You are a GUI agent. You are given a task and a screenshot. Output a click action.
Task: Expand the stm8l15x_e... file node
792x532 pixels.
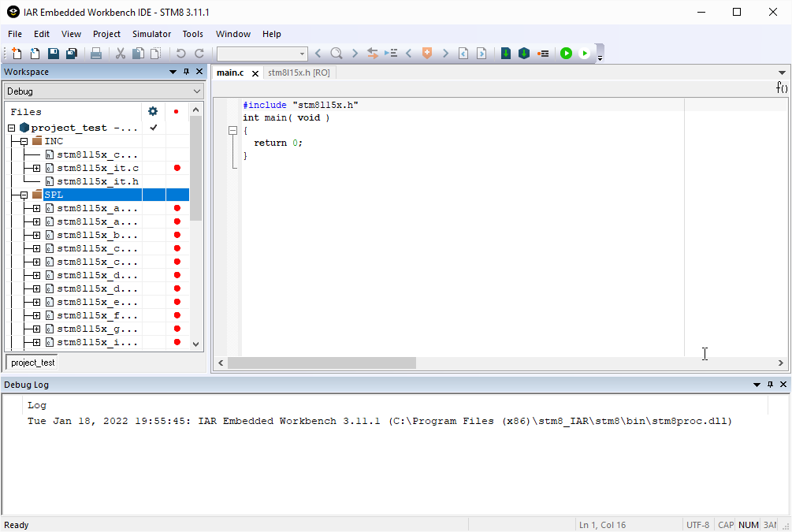tap(36, 302)
